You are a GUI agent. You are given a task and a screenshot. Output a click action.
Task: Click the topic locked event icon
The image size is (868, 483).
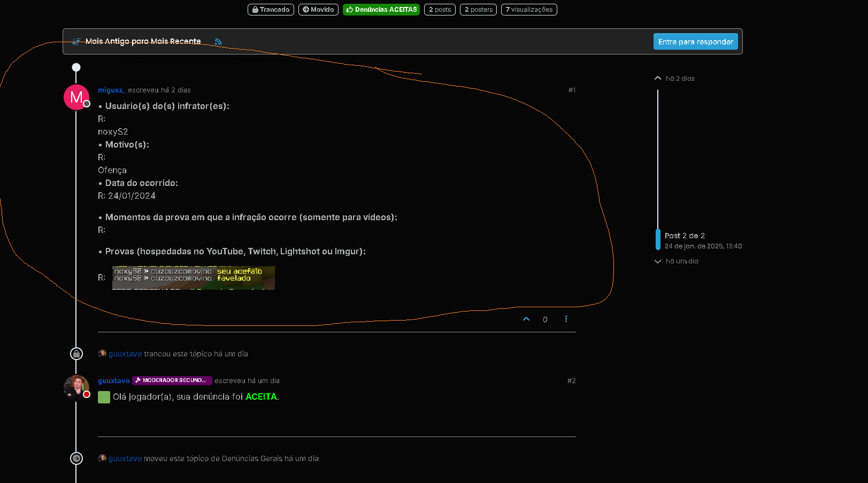pyautogui.click(x=76, y=354)
